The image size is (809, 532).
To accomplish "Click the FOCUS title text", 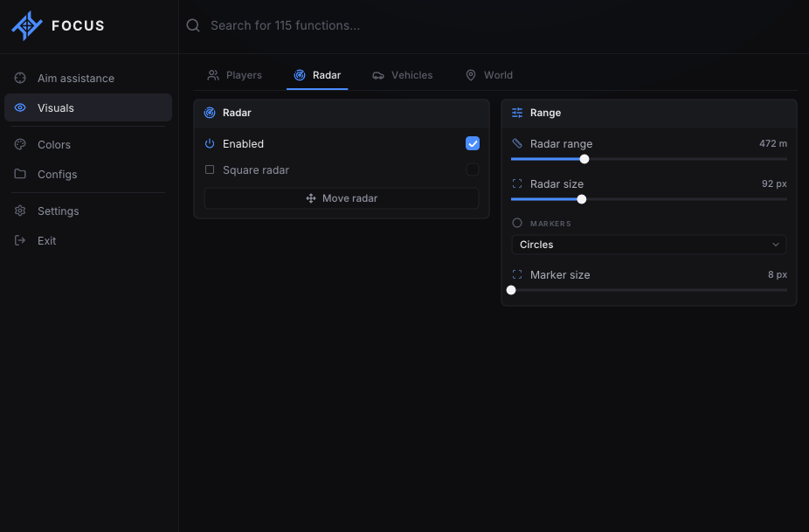I will 78,25.
